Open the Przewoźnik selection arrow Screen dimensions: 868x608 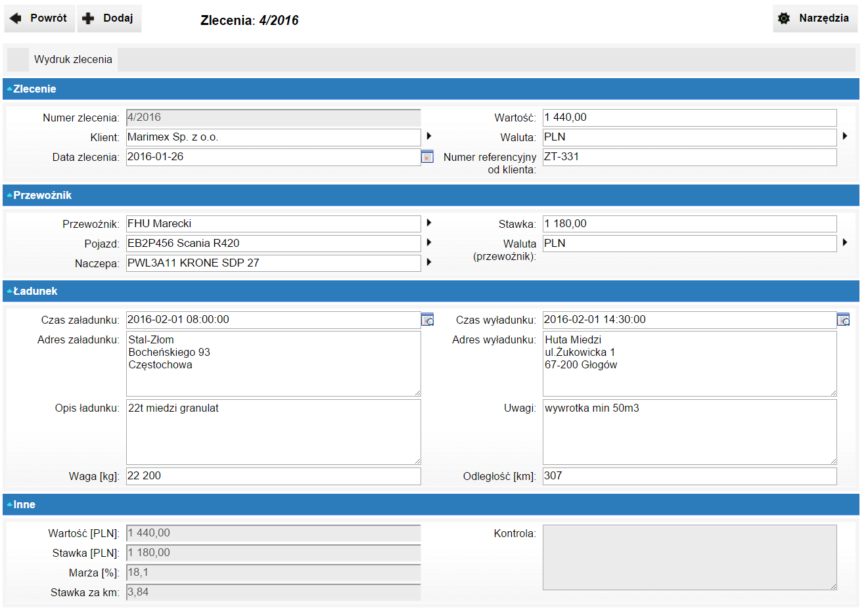(x=428, y=223)
